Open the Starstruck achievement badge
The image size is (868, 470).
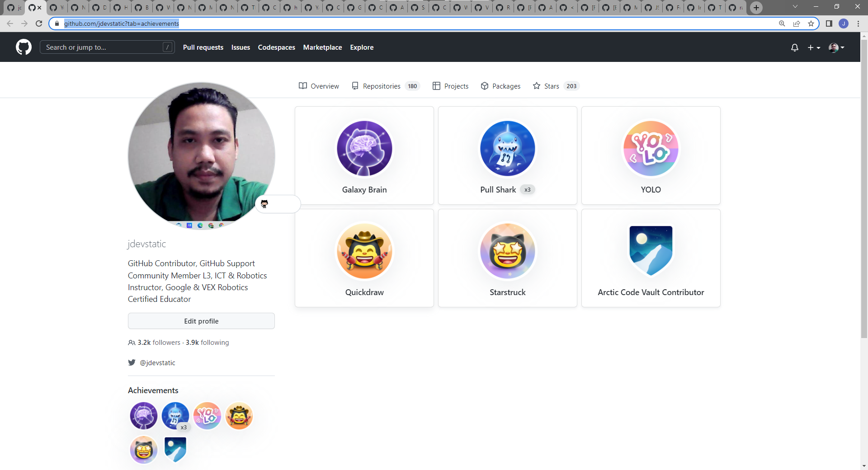[508, 251]
